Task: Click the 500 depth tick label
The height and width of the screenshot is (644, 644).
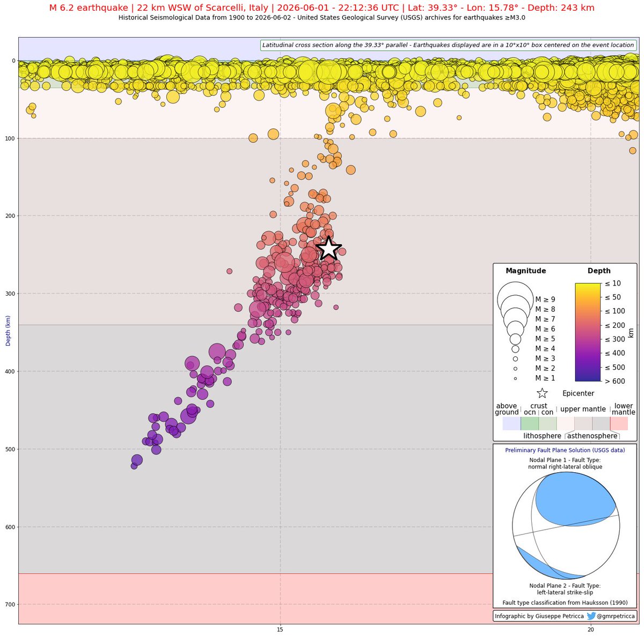Action: [10, 449]
